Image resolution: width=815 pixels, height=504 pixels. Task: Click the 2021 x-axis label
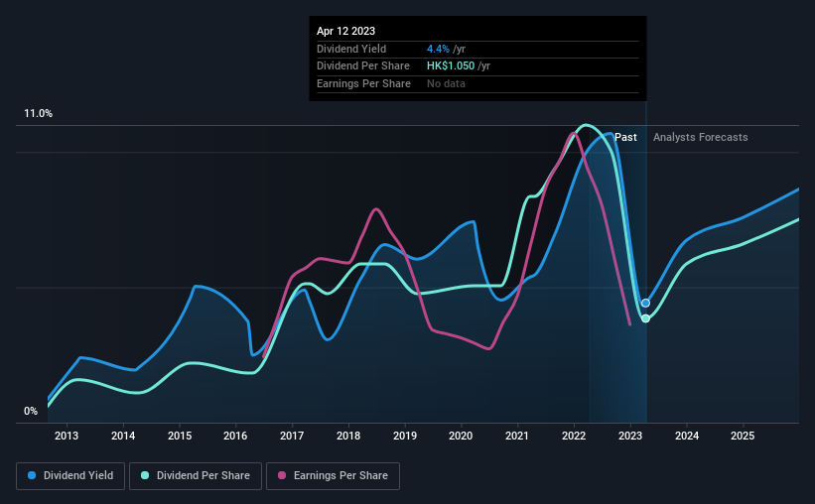517,436
